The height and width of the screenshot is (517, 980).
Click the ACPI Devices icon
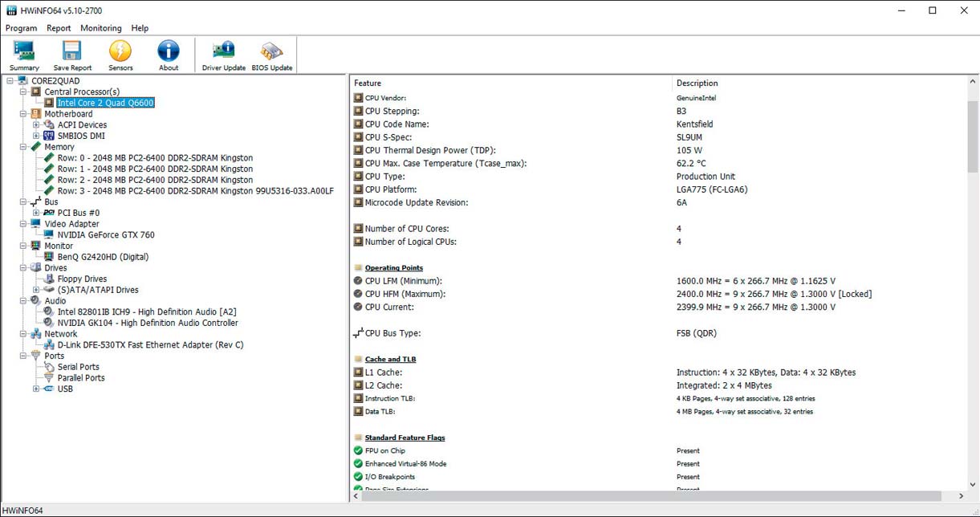tap(49, 125)
